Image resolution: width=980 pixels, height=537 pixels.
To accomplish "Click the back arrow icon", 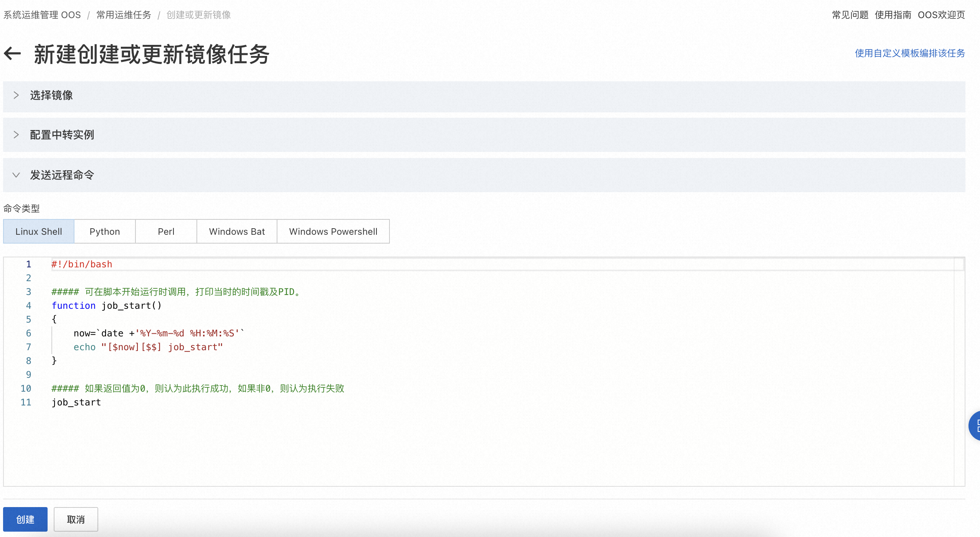I will coord(12,53).
